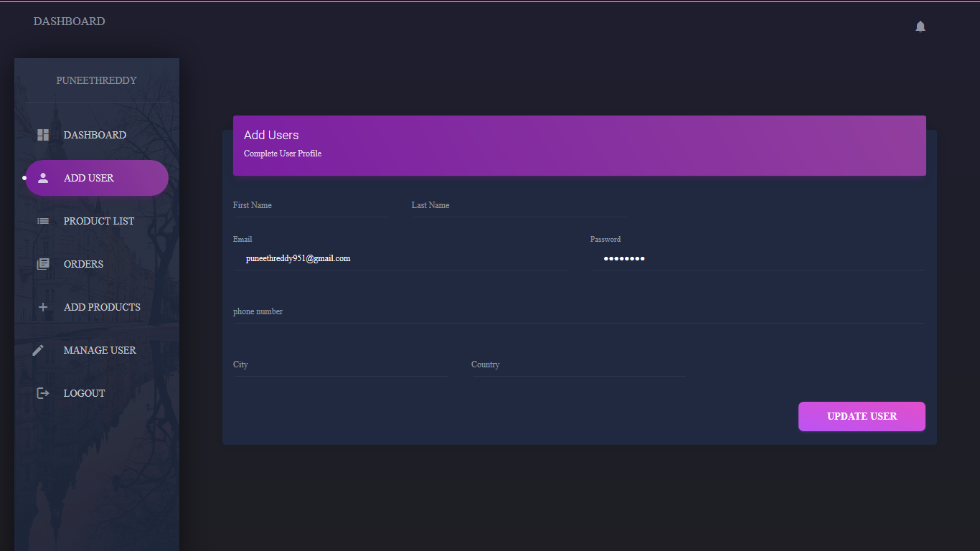The height and width of the screenshot is (551, 980).
Task: Click the Logout exit icon
Action: tap(43, 393)
